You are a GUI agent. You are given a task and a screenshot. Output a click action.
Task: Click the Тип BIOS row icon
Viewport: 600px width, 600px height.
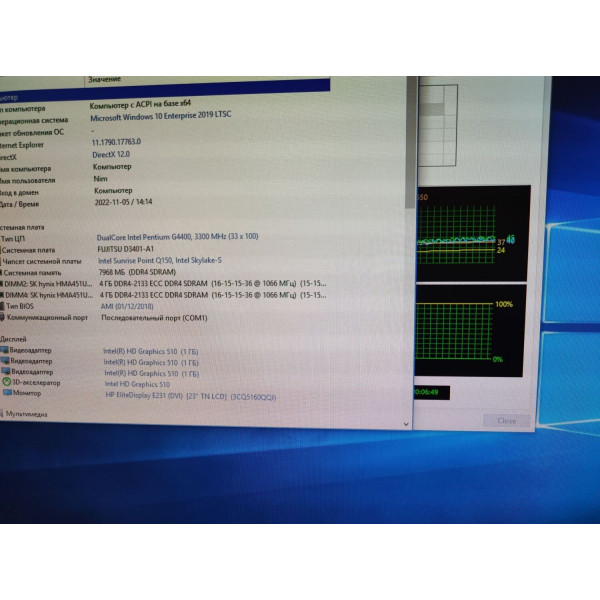tap(2, 306)
